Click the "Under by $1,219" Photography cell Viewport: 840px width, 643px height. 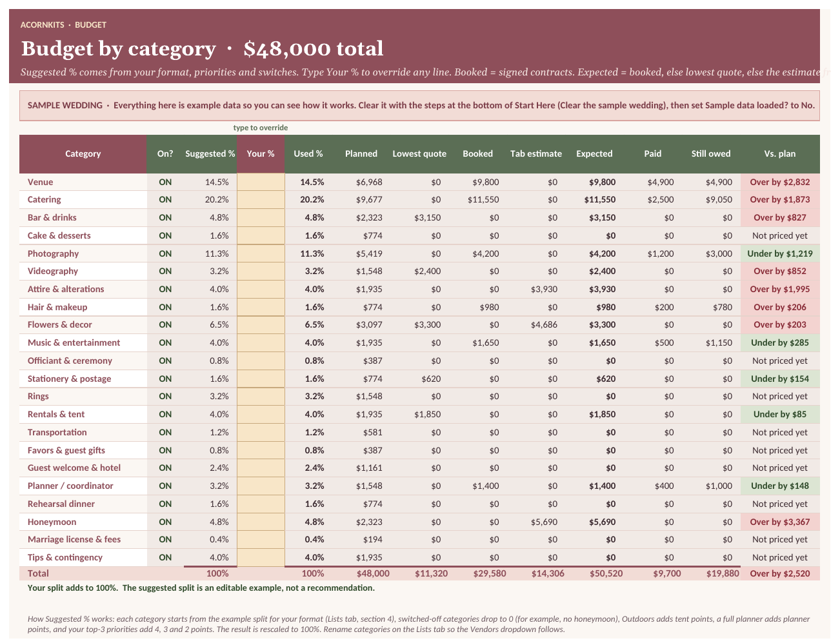(780, 253)
